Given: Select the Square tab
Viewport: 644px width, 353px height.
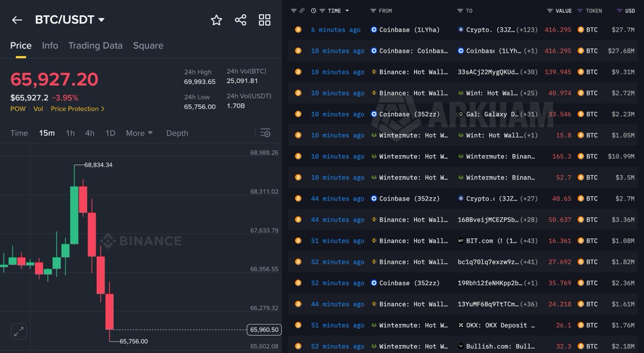Looking at the screenshot, I should (x=148, y=46).
